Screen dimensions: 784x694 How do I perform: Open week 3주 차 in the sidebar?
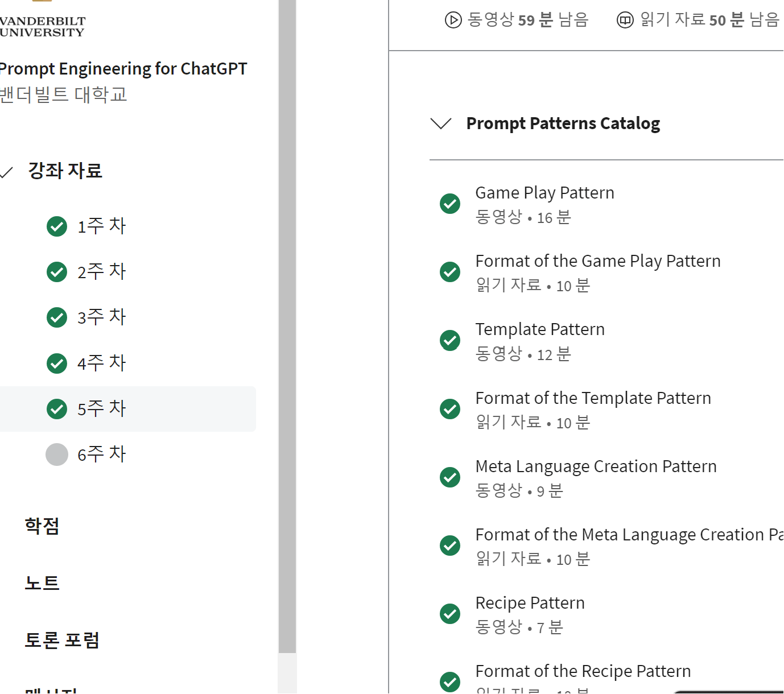tap(101, 317)
